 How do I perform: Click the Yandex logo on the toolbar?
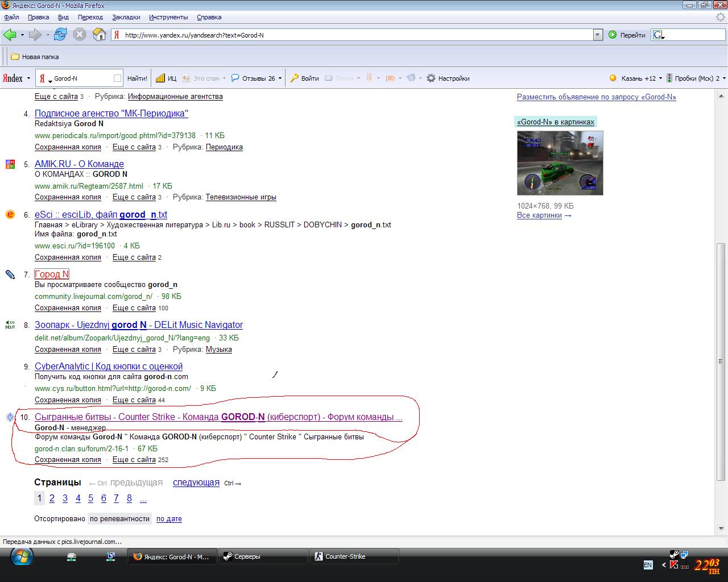click(x=13, y=78)
